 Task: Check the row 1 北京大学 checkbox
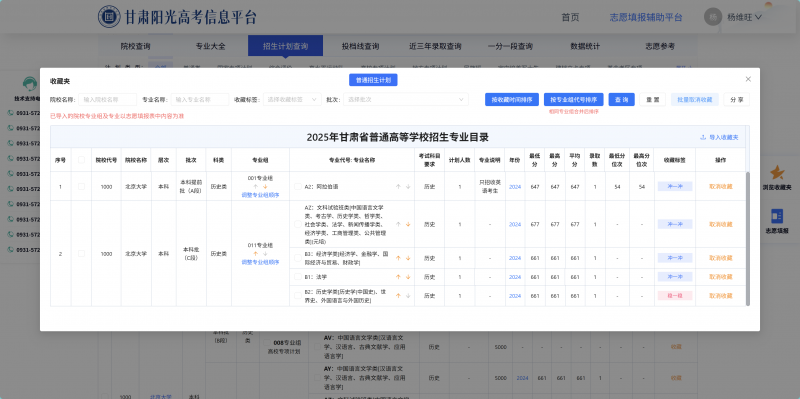[81, 187]
